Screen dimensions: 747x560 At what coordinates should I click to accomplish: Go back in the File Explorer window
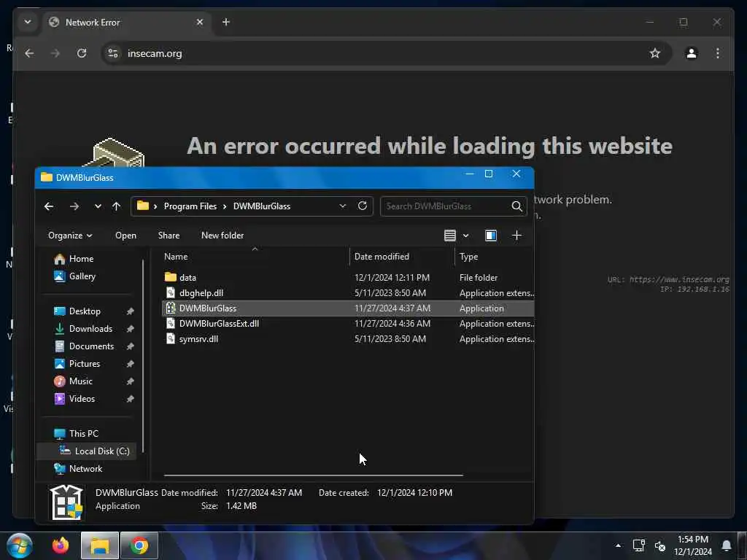(x=49, y=206)
